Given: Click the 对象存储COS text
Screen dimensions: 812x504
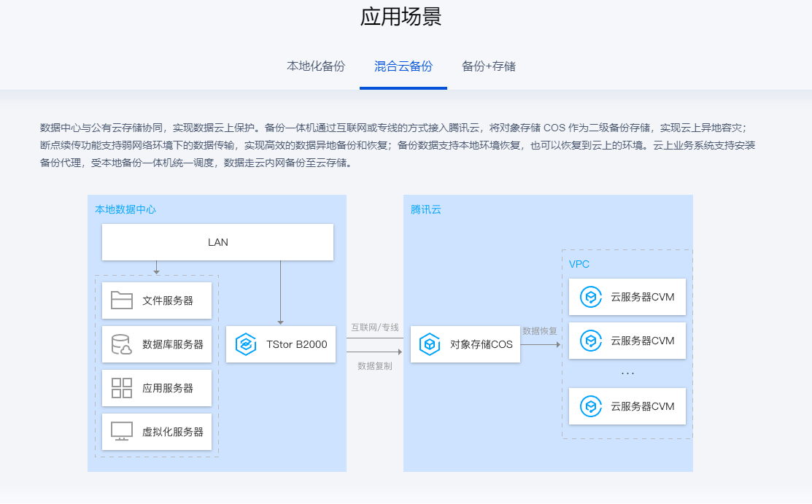Looking at the screenshot, I should [481, 344].
